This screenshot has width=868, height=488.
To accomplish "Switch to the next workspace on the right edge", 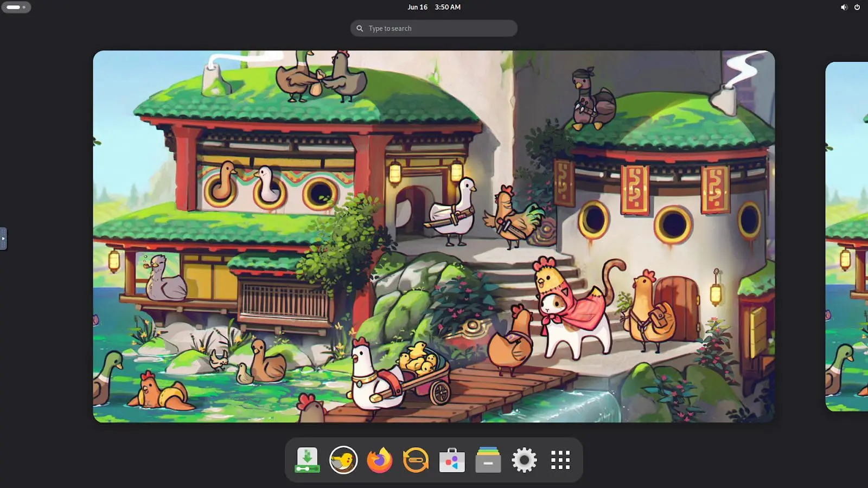I will pyautogui.click(x=847, y=236).
